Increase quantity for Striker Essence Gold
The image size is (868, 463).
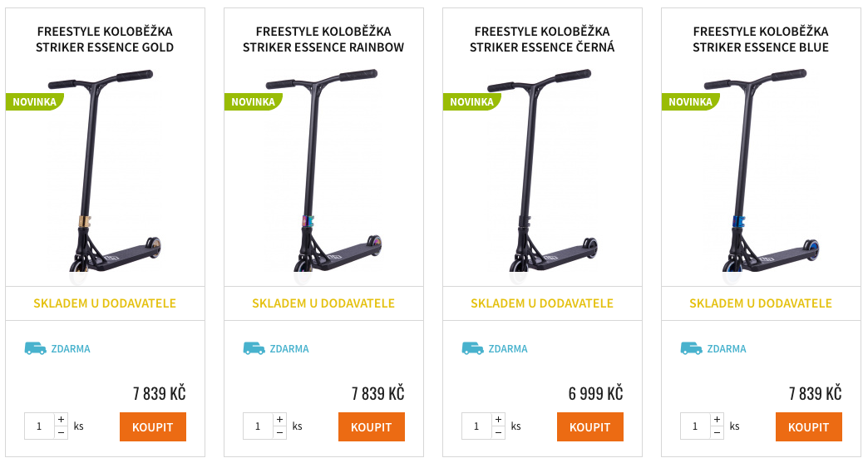(62, 420)
